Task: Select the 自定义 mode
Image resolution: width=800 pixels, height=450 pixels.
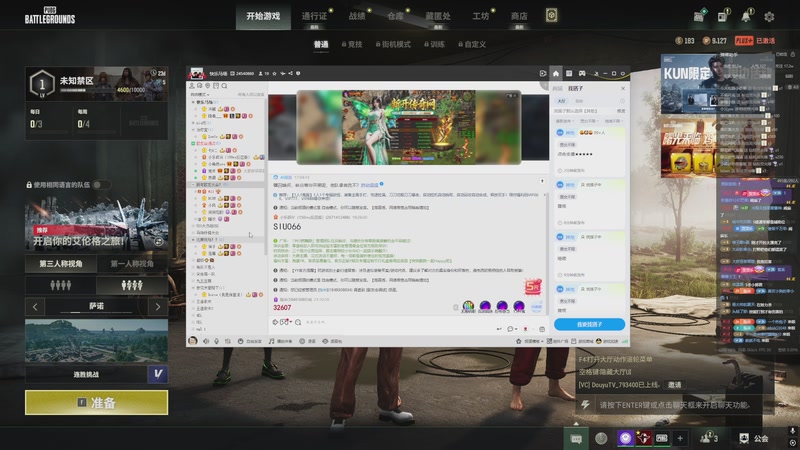Action: point(472,44)
